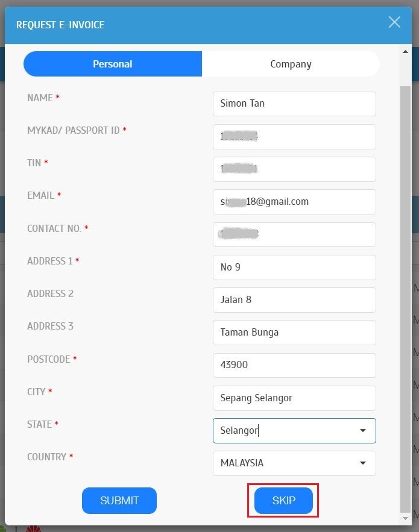Edit the City field
This screenshot has height=532, width=419.
coord(294,398)
